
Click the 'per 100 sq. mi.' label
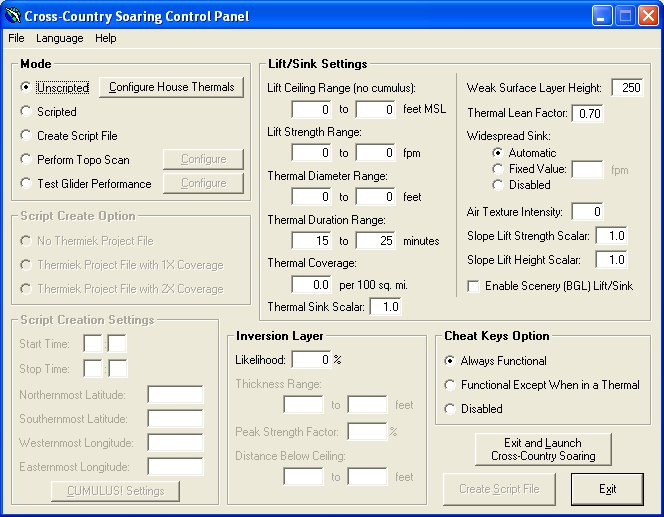[x=374, y=285]
